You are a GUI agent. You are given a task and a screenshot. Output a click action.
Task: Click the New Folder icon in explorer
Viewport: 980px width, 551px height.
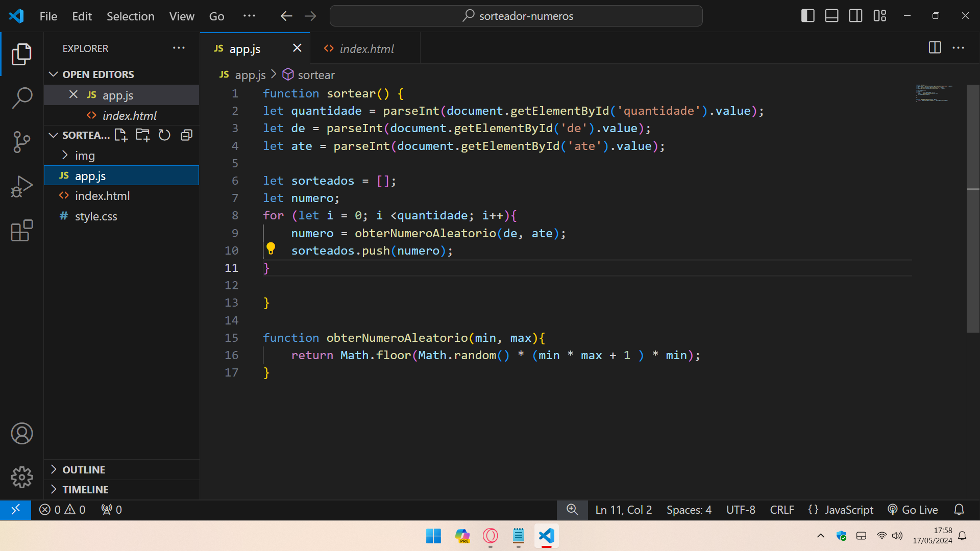[143, 135]
